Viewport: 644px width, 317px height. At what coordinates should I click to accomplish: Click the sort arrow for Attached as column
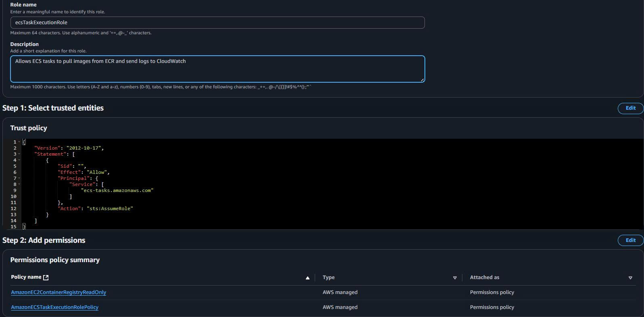pyautogui.click(x=630, y=278)
